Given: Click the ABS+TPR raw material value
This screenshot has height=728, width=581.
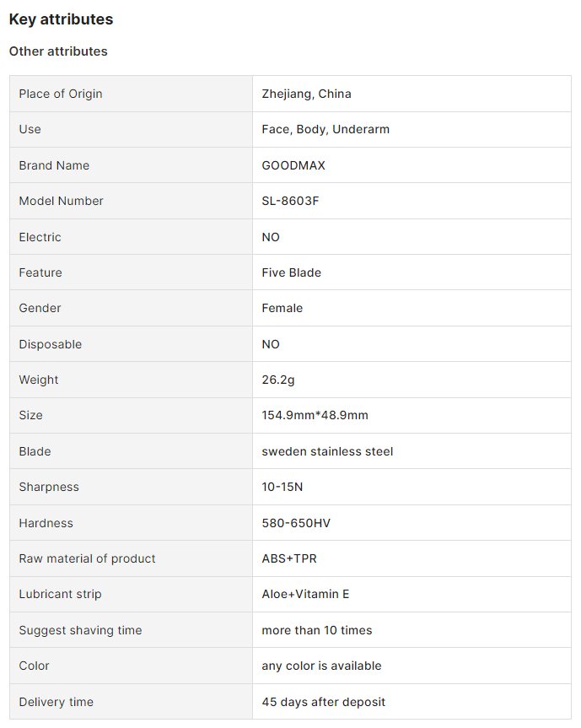Looking at the screenshot, I should click(x=289, y=558).
